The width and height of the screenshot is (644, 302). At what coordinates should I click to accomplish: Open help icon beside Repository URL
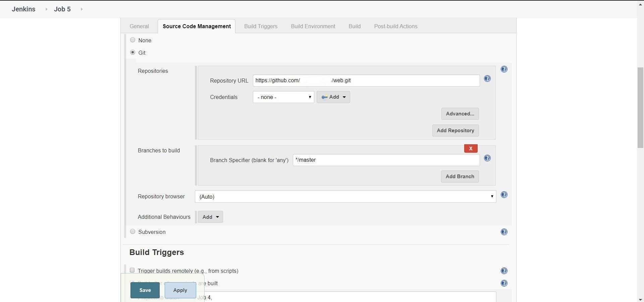point(487,79)
